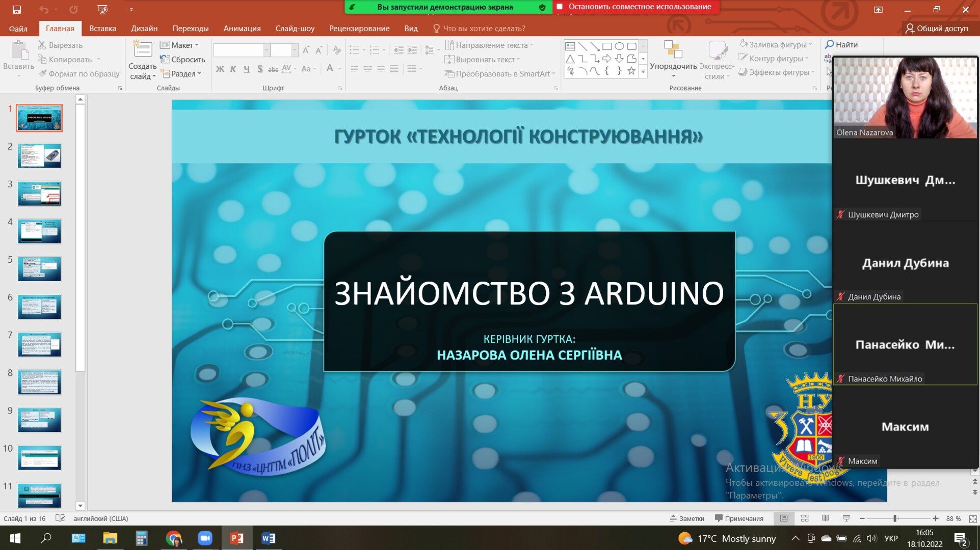Select the rectangle shape in shapes gallery

[x=606, y=46]
